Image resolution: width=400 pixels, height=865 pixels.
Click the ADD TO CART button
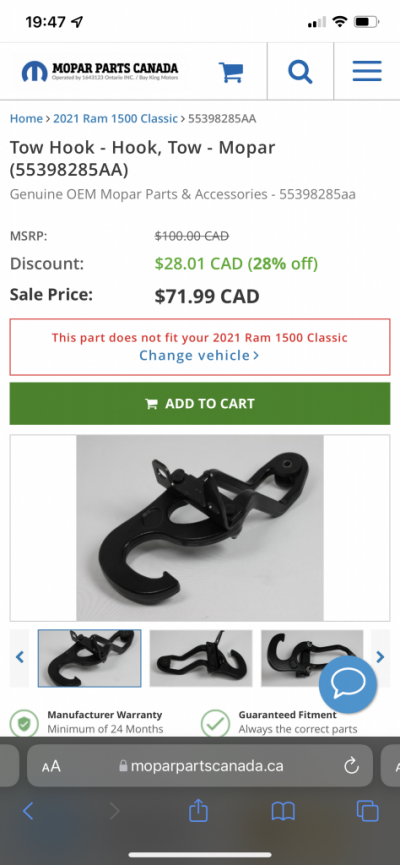click(200, 404)
